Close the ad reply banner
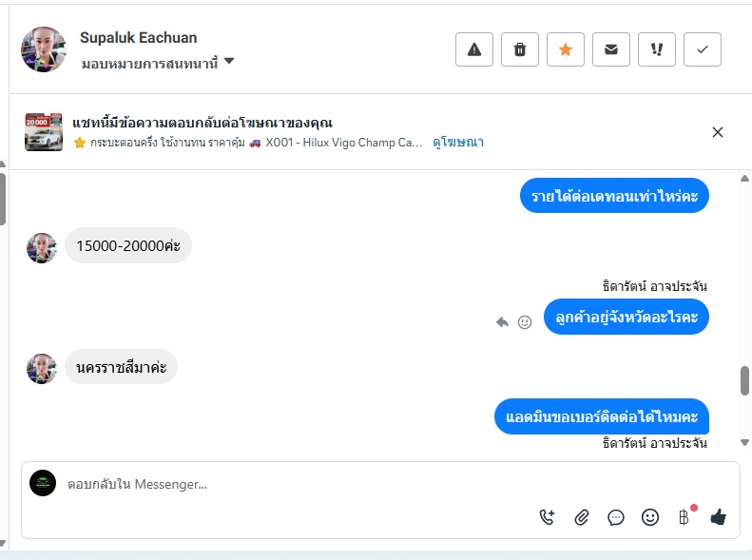This screenshot has width=752, height=560. (x=718, y=132)
